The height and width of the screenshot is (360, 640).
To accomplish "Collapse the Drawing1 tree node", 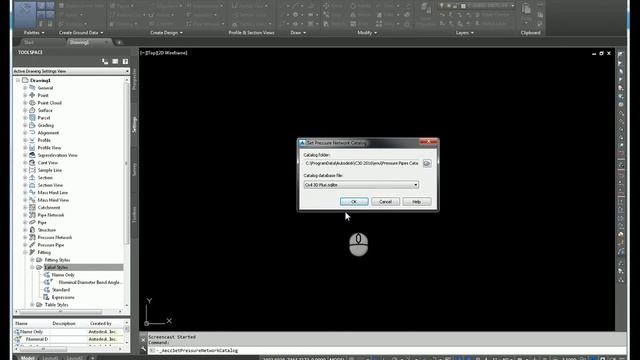I will (18, 80).
